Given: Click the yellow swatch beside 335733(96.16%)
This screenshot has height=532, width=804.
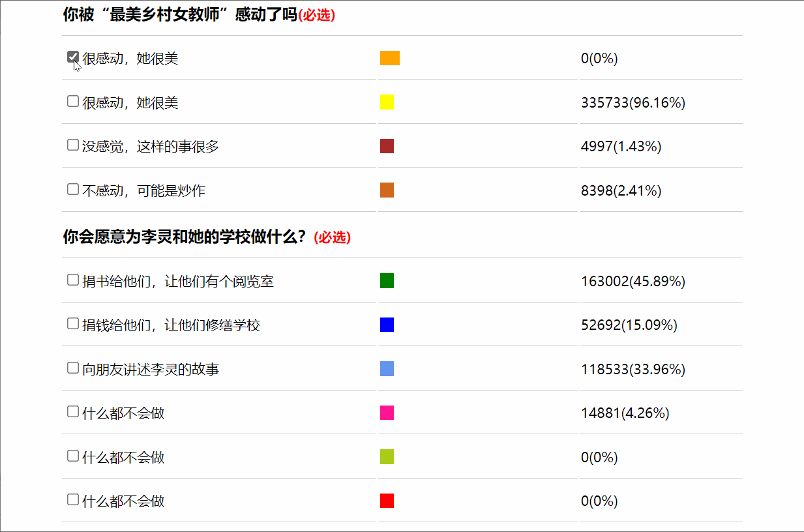Looking at the screenshot, I should [x=387, y=102].
